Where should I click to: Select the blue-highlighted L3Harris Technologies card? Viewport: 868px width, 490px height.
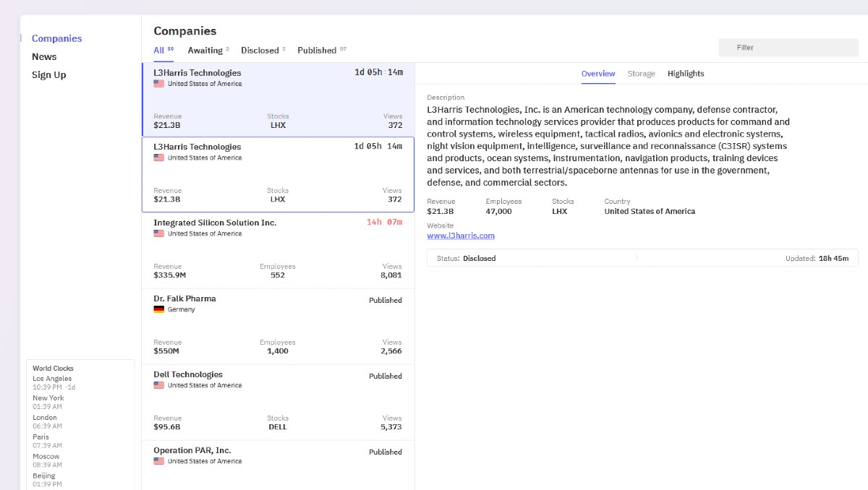point(278,100)
